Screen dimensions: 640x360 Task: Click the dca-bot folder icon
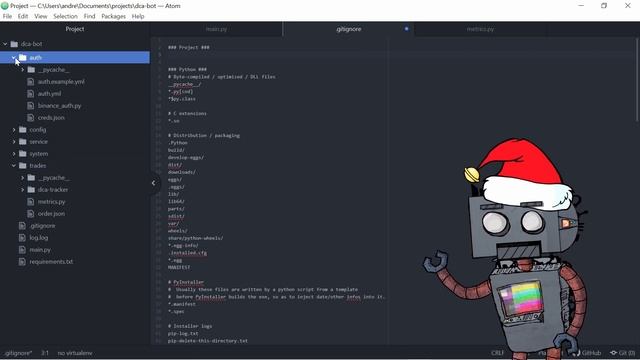(x=14, y=44)
